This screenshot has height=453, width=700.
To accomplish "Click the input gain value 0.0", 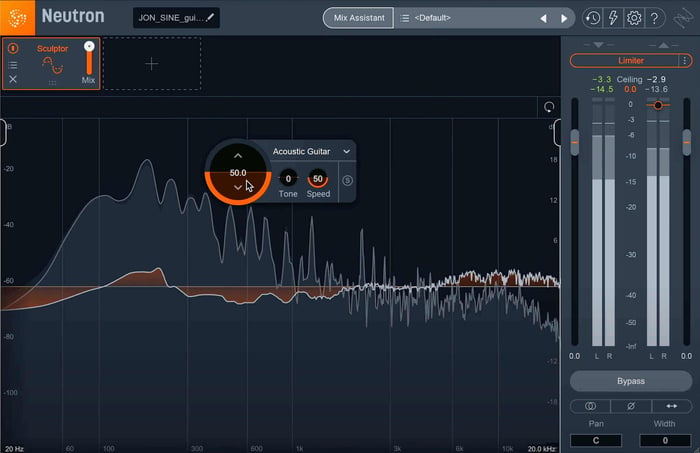I will [575, 356].
